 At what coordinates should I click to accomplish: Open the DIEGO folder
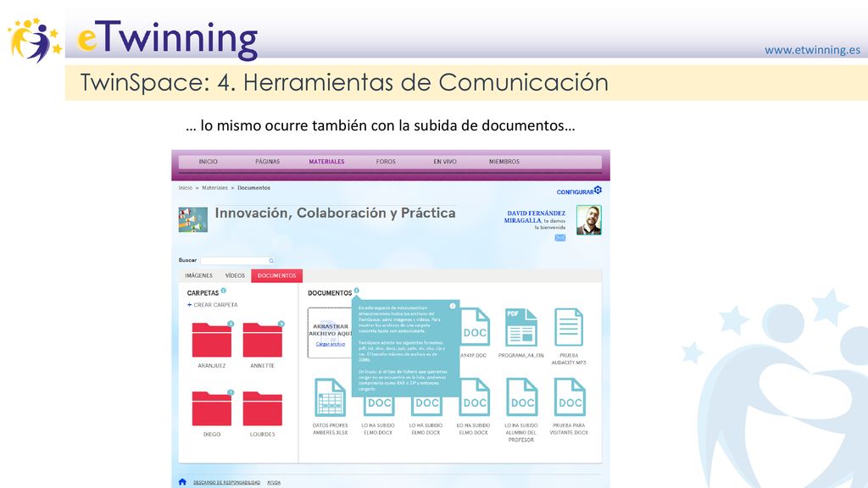[x=211, y=408]
